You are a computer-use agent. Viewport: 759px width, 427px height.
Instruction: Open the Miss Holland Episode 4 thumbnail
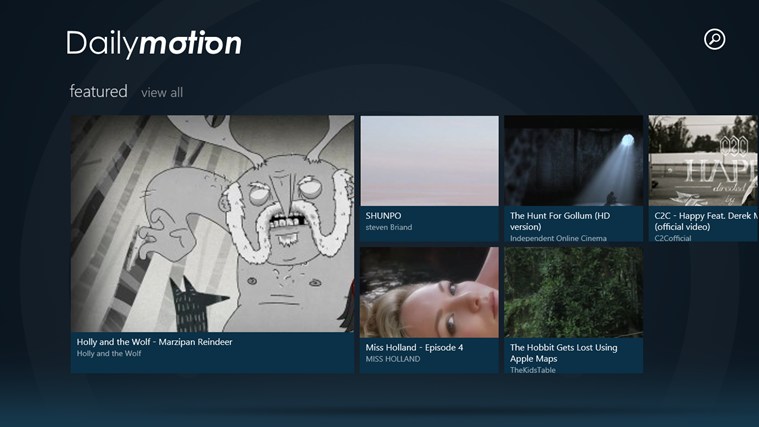[429, 292]
